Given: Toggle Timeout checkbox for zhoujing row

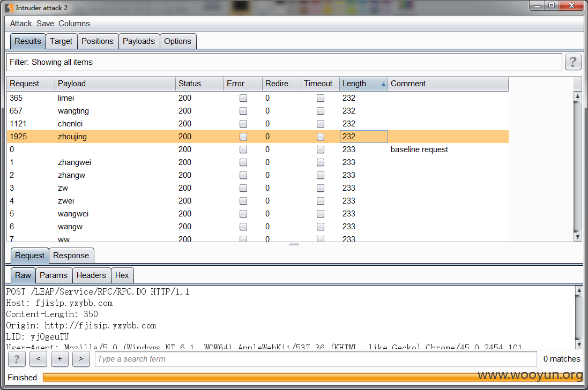Looking at the screenshot, I should [x=321, y=137].
